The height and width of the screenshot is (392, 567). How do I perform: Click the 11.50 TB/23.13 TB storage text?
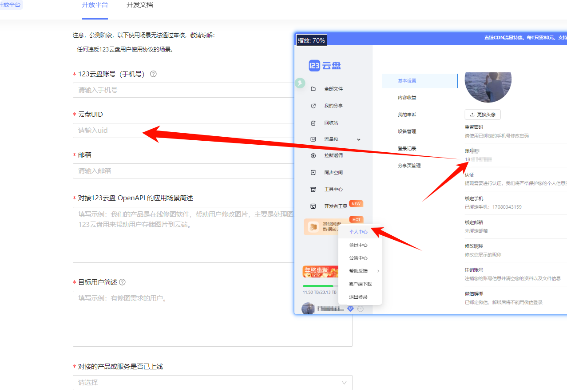(x=320, y=293)
